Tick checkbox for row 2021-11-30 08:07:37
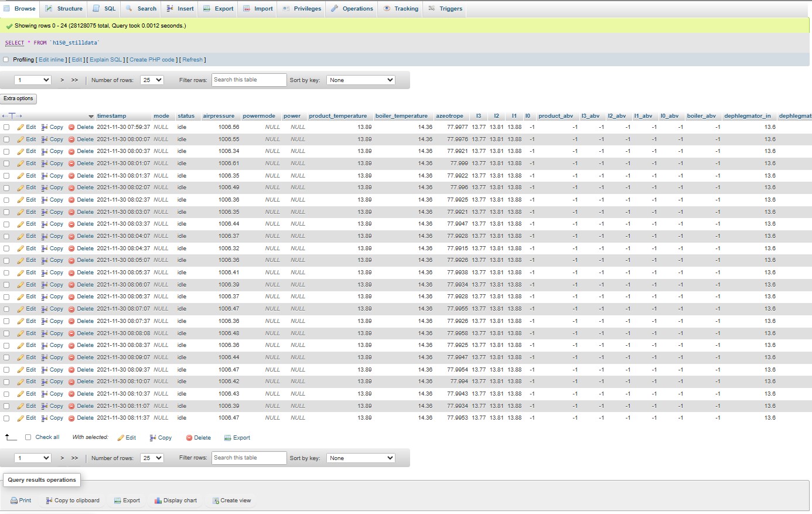 coord(6,321)
